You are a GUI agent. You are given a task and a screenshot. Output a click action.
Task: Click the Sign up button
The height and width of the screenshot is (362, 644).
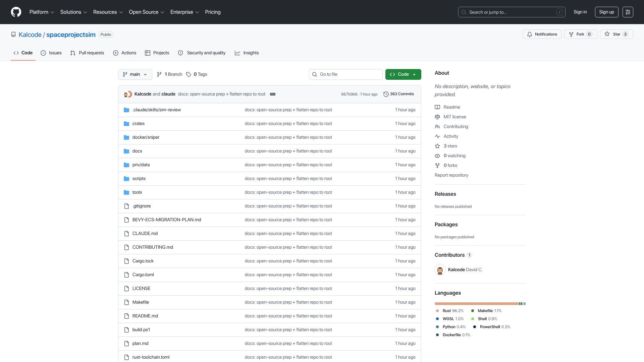[x=606, y=12]
